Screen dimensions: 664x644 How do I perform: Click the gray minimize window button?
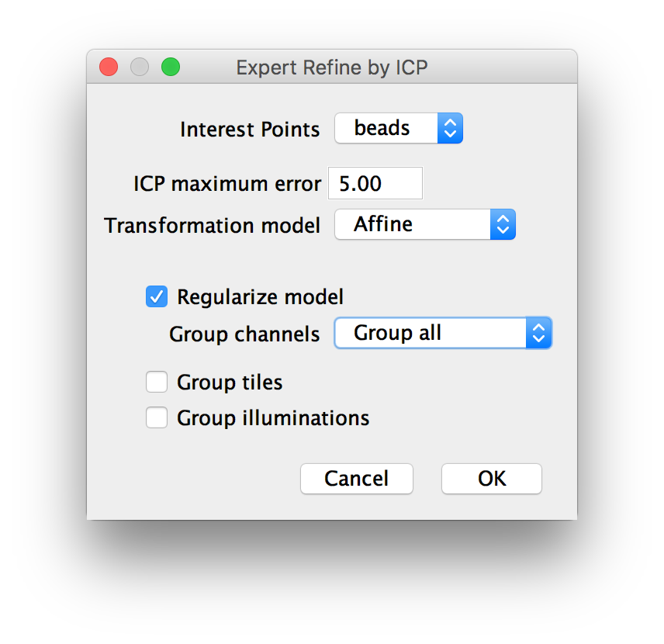[140, 67]
